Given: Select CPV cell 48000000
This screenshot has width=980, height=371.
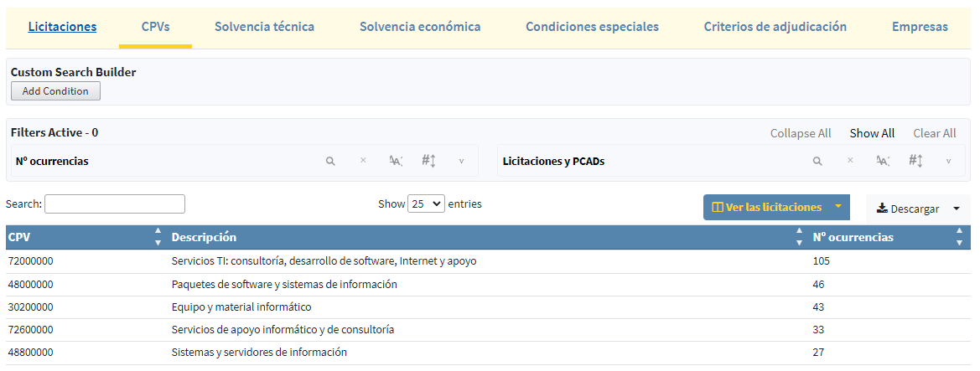Looking at the screenshot, I should [31, 284].
